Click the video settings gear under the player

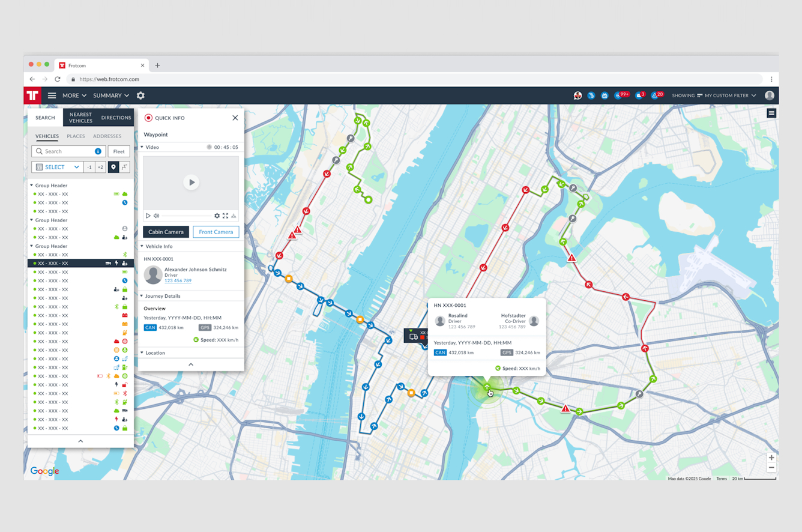(x=217, y=216)
